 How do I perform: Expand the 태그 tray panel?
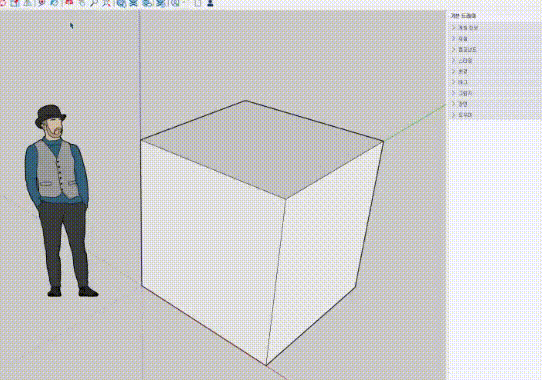495,82
